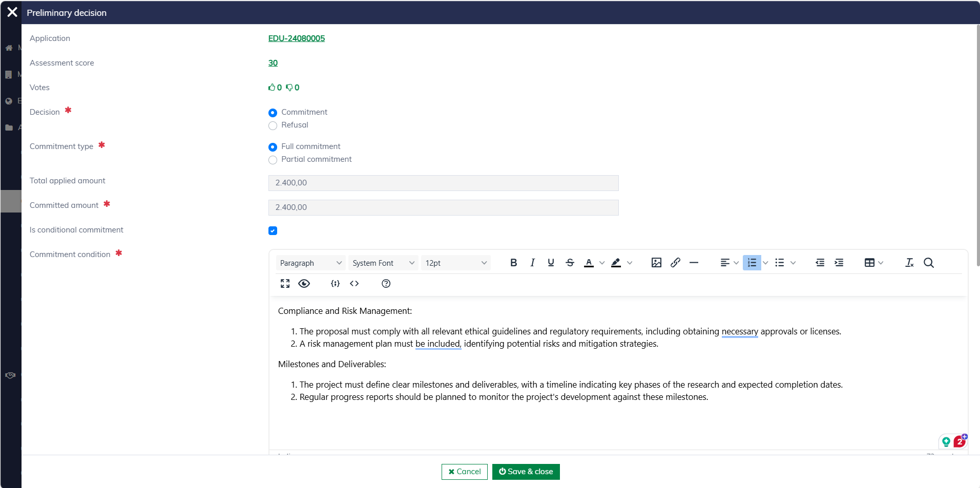The width and height of the screenshot is (980, 488).
Task: Open the 12pt font size dropdown
Action: click(455, 263)
